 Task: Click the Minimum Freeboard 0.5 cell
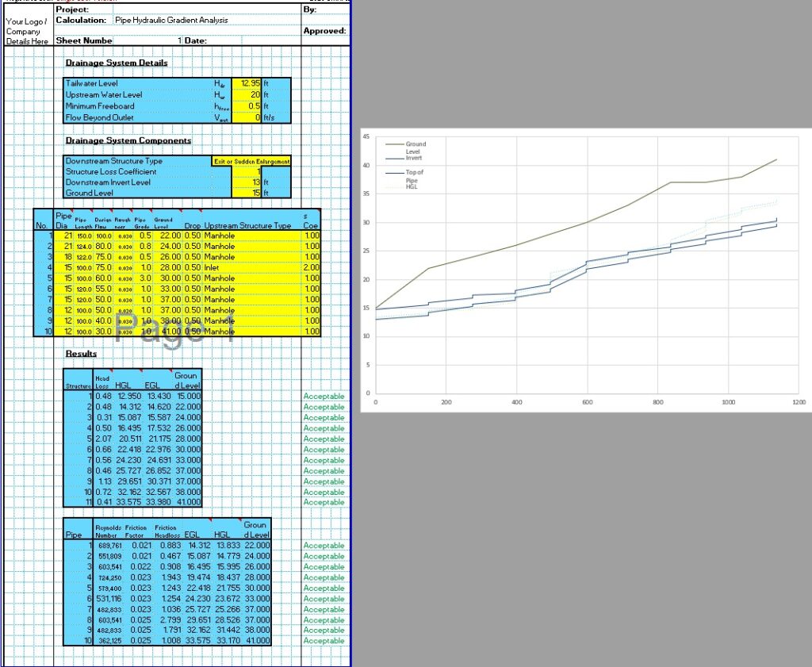click(x=247, y=105)
